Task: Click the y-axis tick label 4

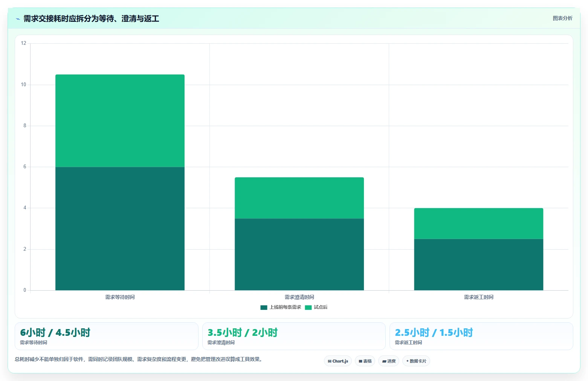Action: point(25,208)
